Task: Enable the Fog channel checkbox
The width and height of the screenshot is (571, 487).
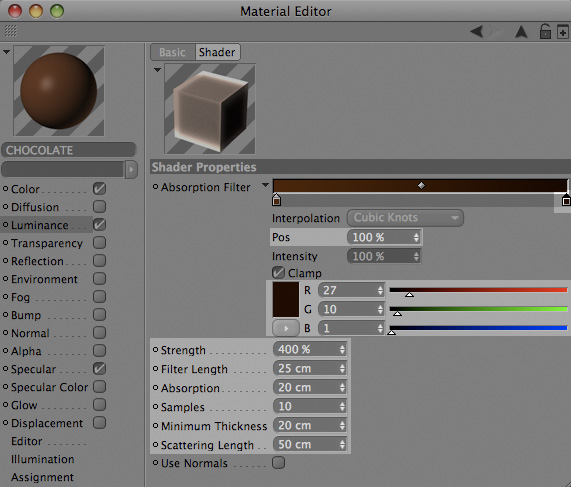Action: (x=99, y=296)
